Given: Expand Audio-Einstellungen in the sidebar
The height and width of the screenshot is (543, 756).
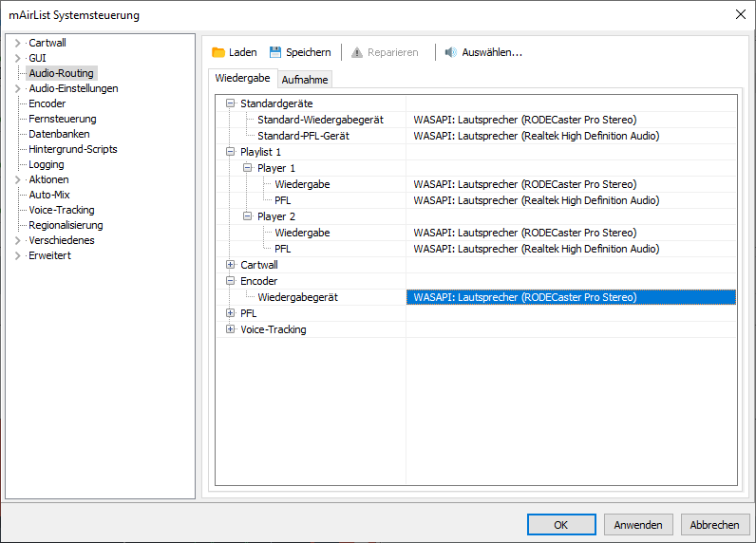Looking at the screenshot, I should coord(18,88).
